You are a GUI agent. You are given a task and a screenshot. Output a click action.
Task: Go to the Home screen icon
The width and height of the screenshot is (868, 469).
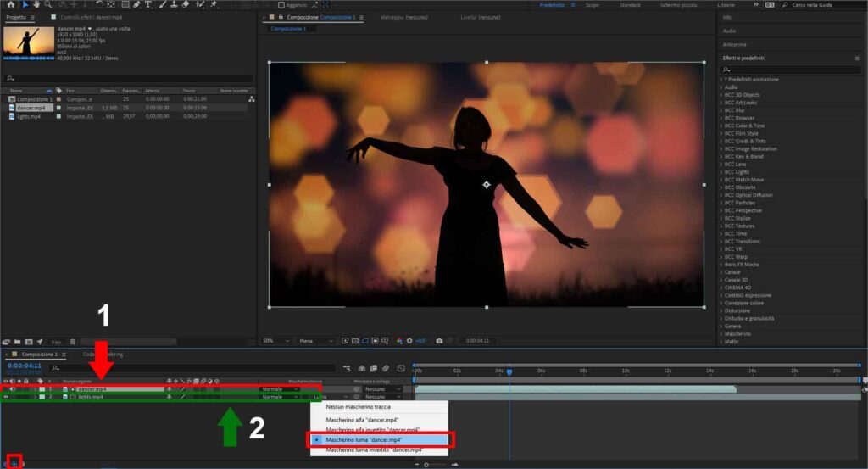coord(10,4)
